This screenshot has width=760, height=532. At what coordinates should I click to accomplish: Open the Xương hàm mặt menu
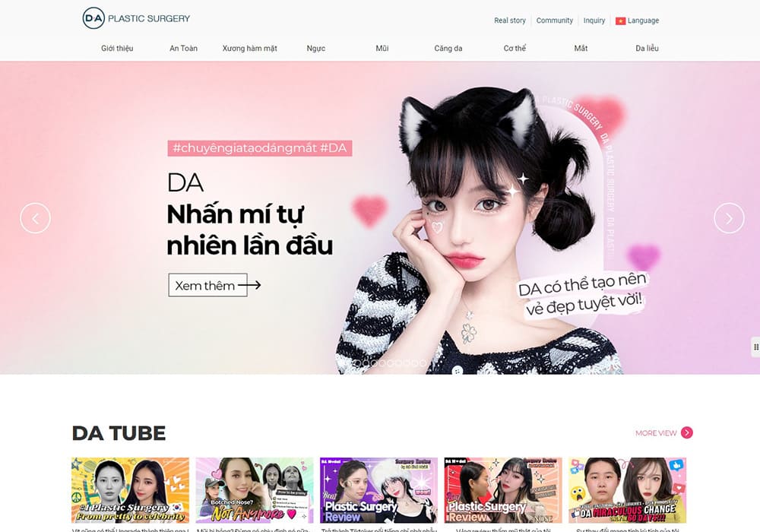(249, 49)
